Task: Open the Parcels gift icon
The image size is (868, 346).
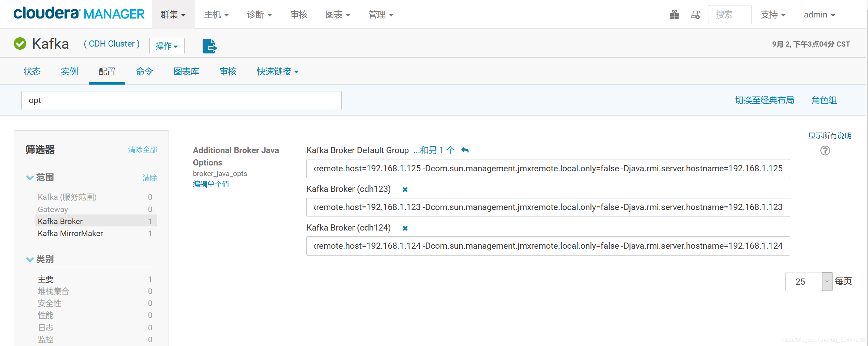Action: 674,14
